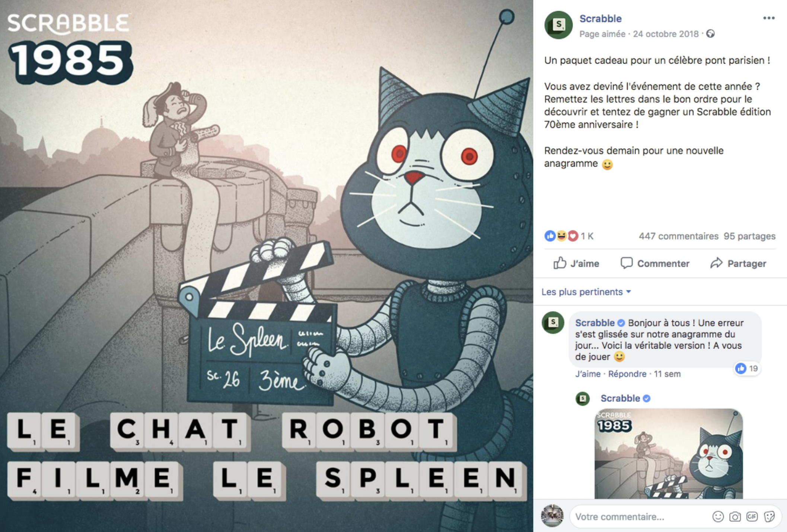Toggle J'aime on the Scrabble comment
The width and height of the screenshot is (787, 532).
pos(587,374)
